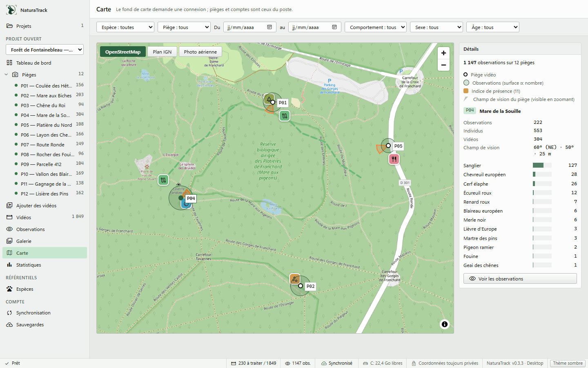
Task: Switch map base layer to Plan IGN
Action: point(162,52)
